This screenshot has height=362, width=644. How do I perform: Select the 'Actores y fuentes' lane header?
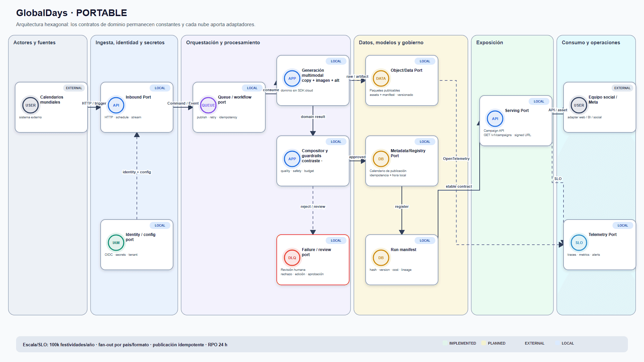tap(35, 43)
